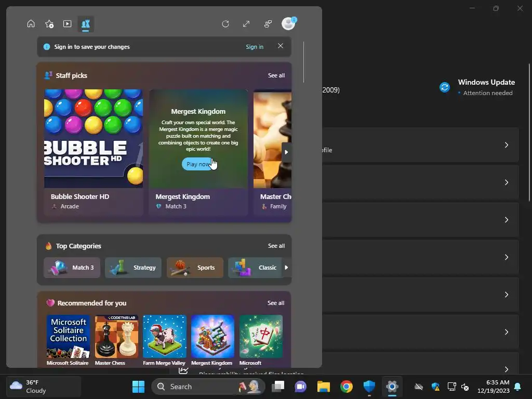Screen dimensions: 532x399
Task: Open the widgets share feedback icon
Action: point(268,24)
